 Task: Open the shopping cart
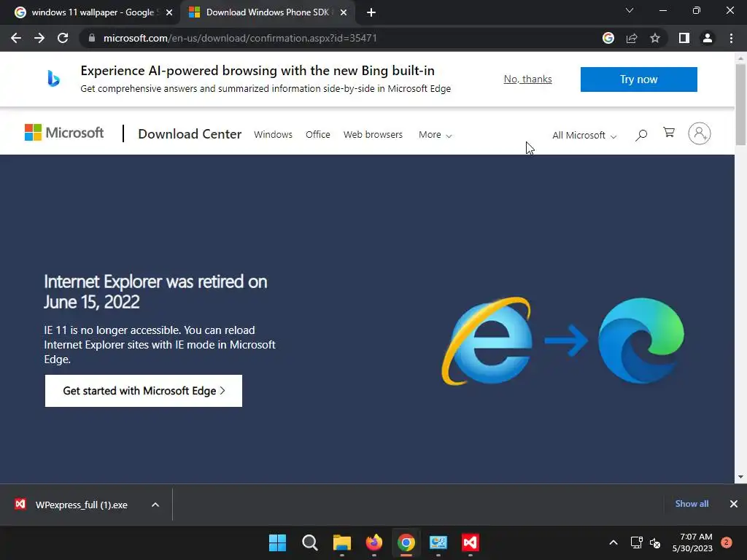[x=669, y=133]
